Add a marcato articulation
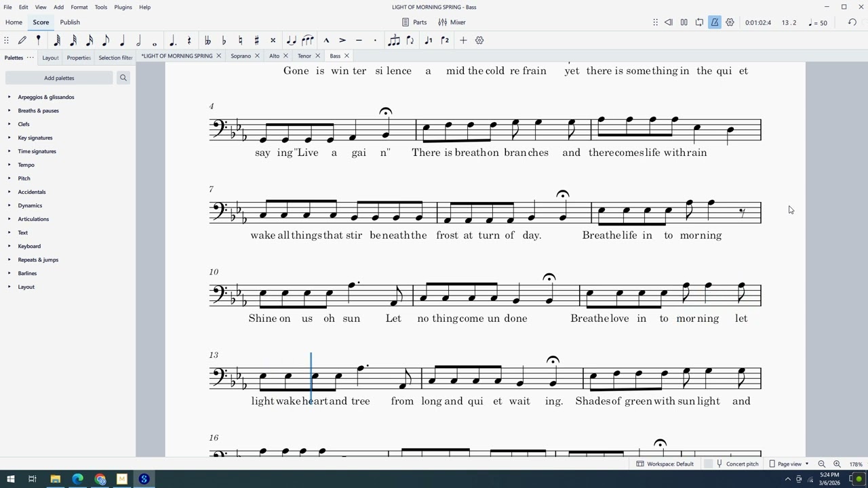Viewport: 868px width, 488px height. click(x=326, y=41)
